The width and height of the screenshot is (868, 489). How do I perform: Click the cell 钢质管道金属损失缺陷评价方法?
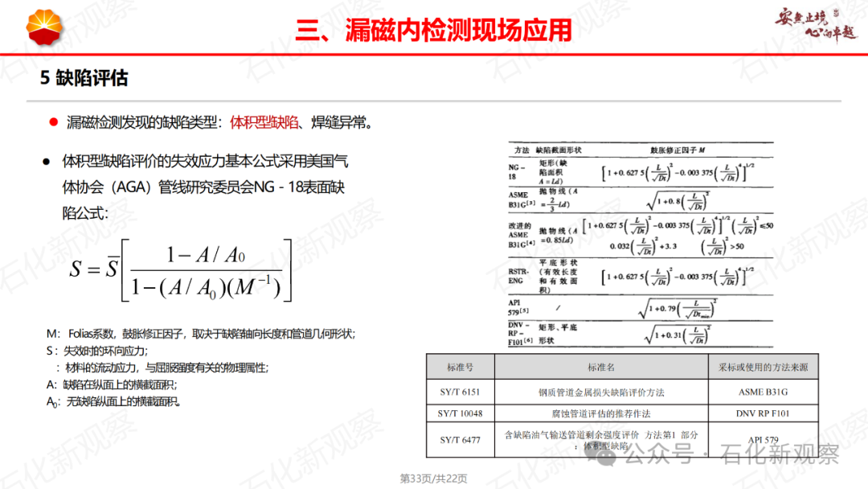(x=601, y=392)
